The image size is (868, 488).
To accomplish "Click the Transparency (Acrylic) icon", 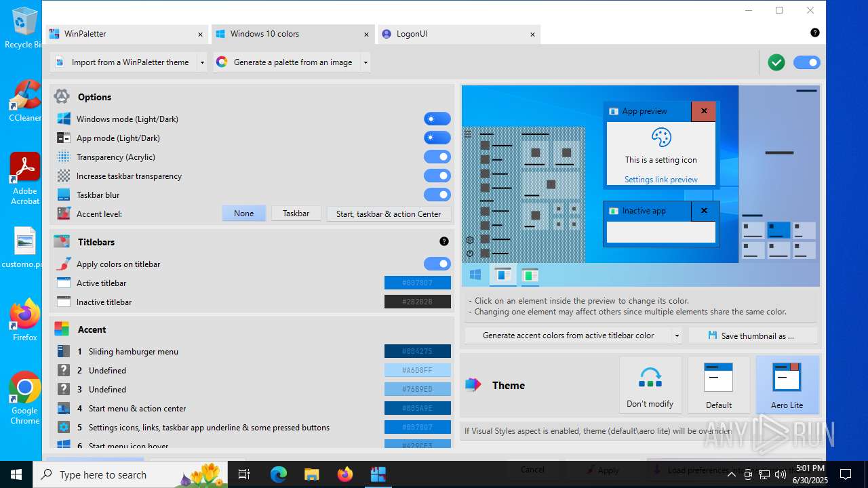I will (x=64, y=157).
